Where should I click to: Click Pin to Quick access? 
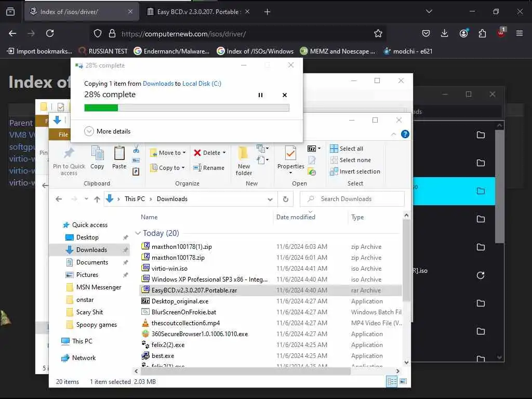69,162
